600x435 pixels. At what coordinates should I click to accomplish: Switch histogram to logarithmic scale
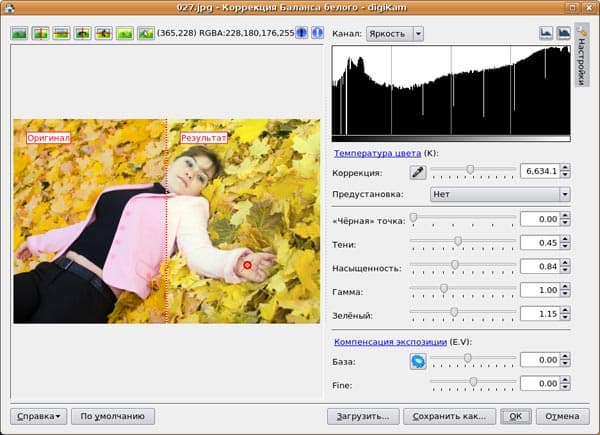click(564, 33)
